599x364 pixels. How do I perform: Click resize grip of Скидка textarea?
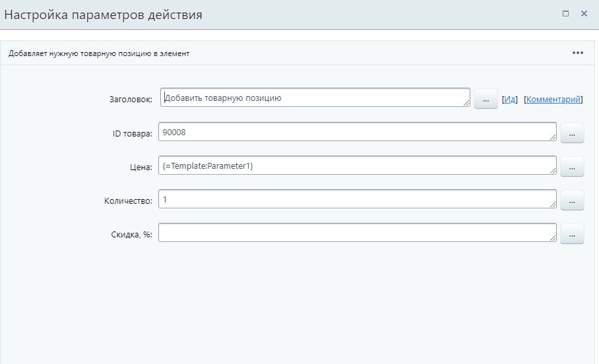tap(553, 238)
